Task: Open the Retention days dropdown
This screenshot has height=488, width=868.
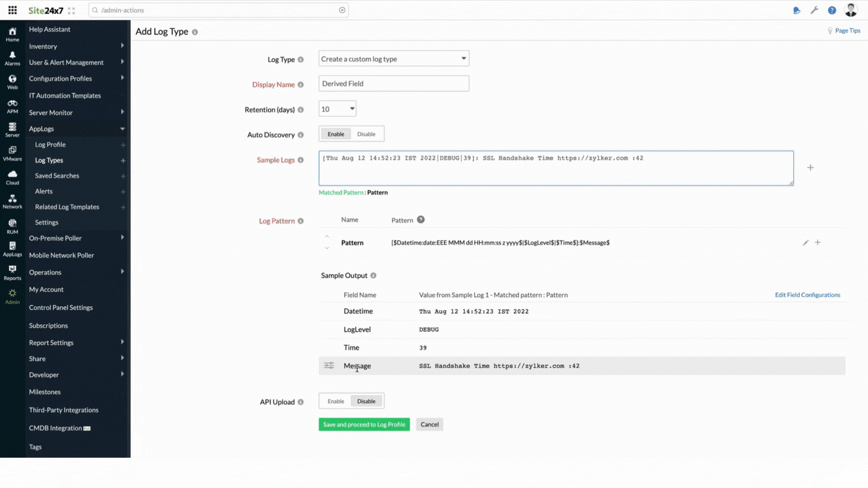Action: (x=337, y=109)
